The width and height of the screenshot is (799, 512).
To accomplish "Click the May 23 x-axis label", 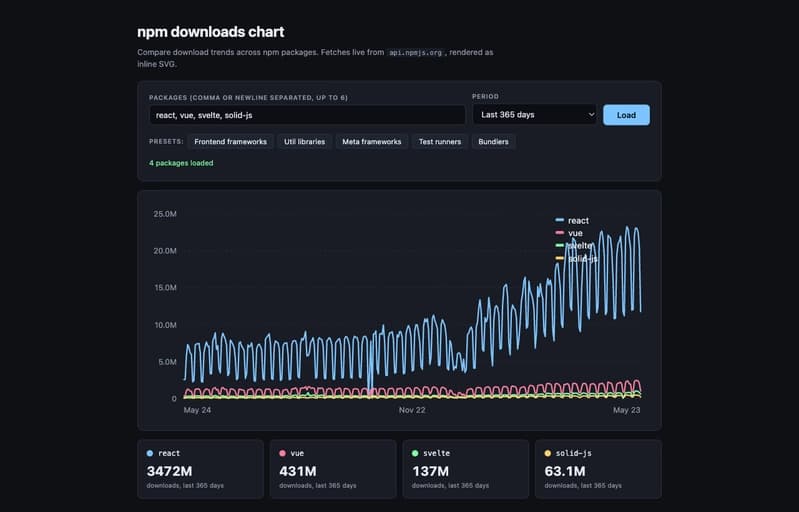I will [x=627, y=410].
